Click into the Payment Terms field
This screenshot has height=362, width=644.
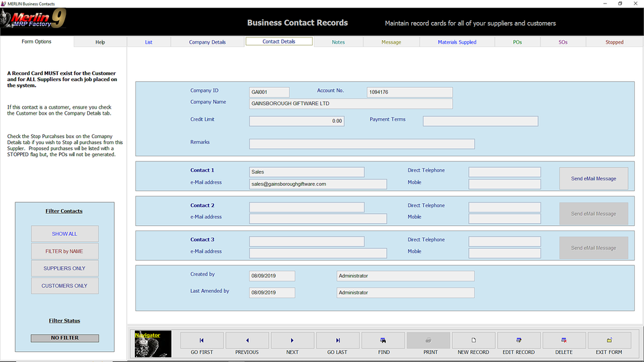point(480,121)
